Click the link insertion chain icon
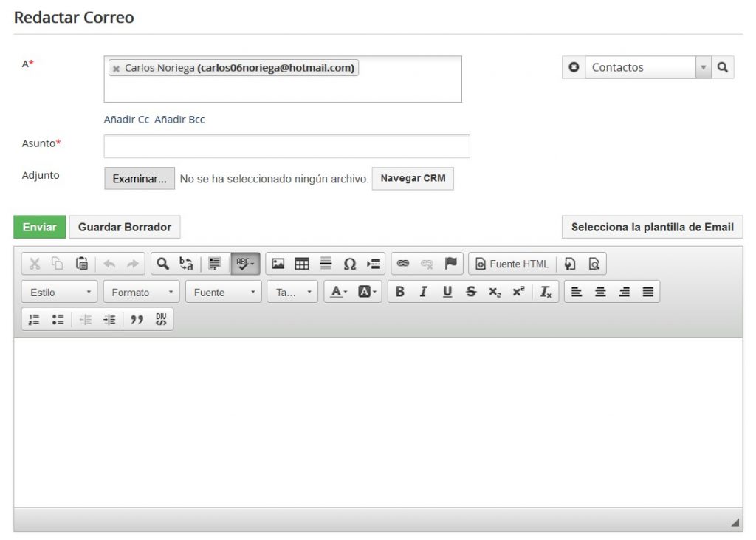This screenshot has width=756, height=540. click(x=403, y=264)
